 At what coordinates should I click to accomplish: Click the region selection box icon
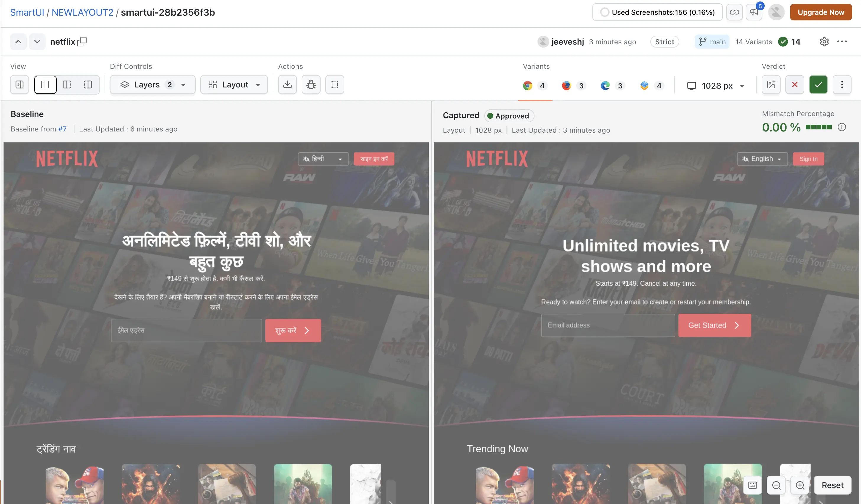pos(334,84)
